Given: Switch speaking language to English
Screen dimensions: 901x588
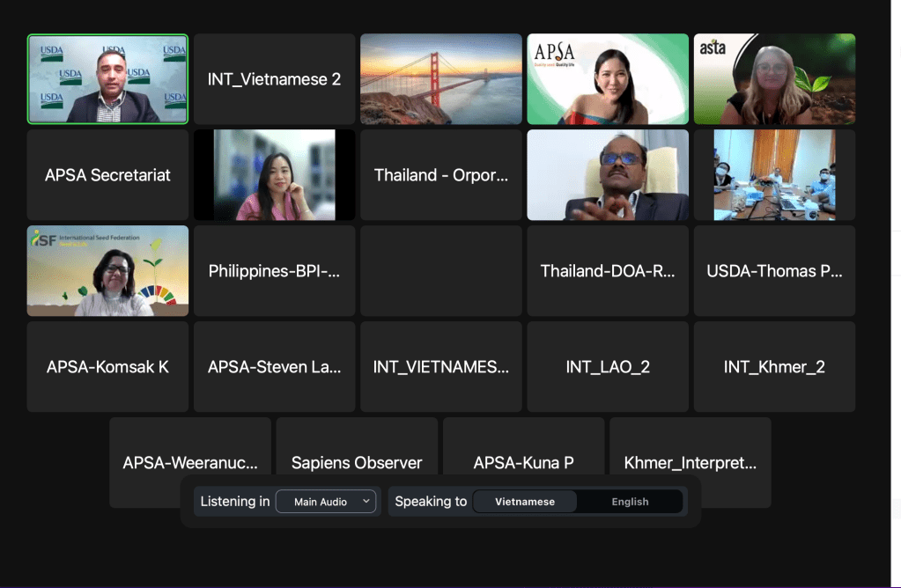Looking at the screenshot, I should [x=630, y=502].
